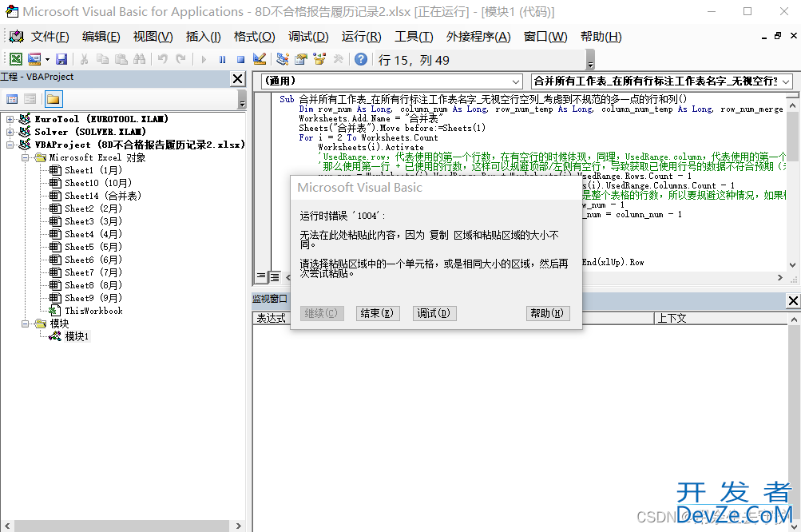Open Toolbox toolbar icon
The width and height of the screenshot is (801, 532).
tap(338, 59)
